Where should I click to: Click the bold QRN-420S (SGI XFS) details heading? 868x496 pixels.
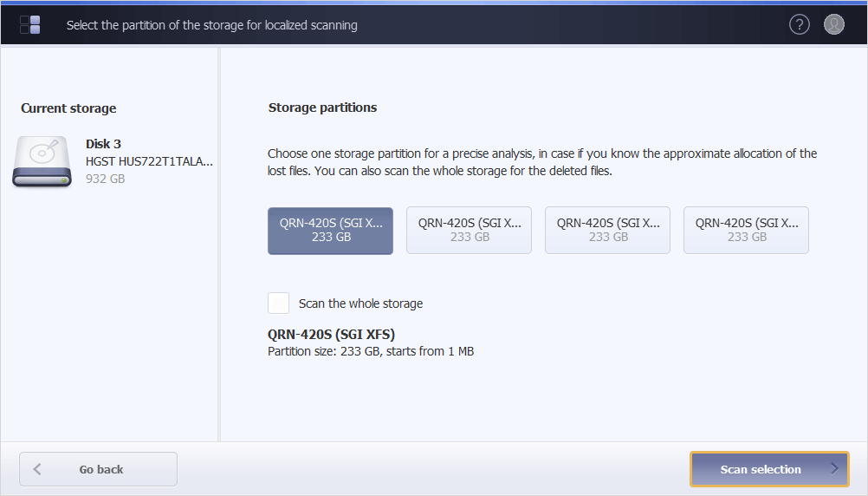click(332, 335)
